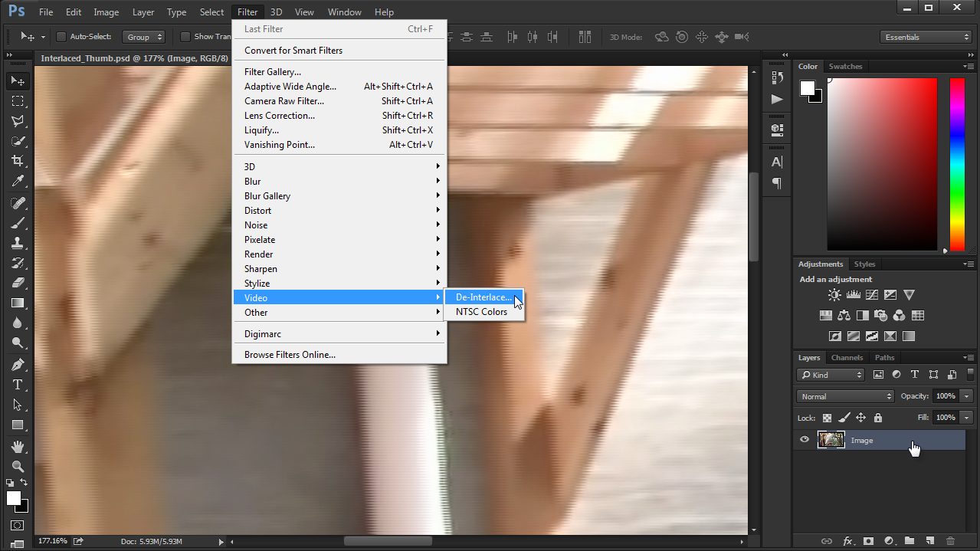Expand the layer Opacity dropdown arrow

[x=966, y=396]
